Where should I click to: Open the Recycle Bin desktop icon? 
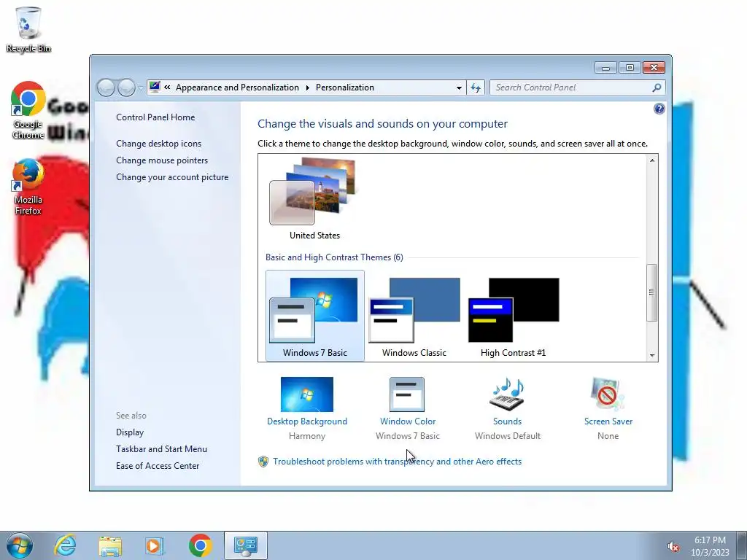(28, 29)
